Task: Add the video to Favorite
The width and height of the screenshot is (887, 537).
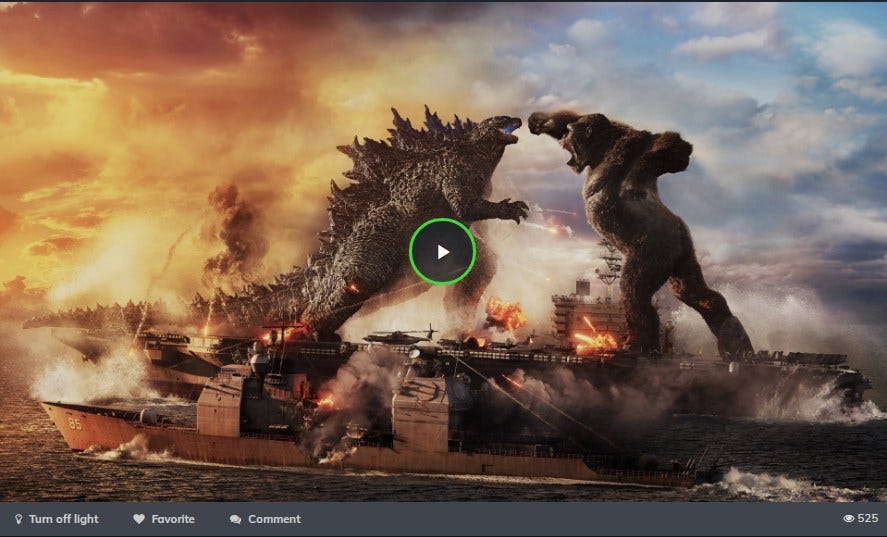Action: [164, 519]
